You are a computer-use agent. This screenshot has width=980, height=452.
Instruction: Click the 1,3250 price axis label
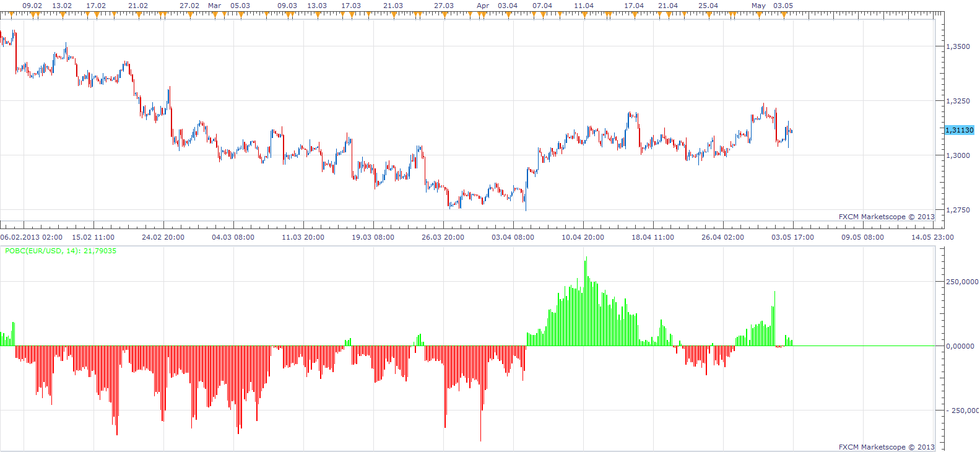(x=958, y=101)
